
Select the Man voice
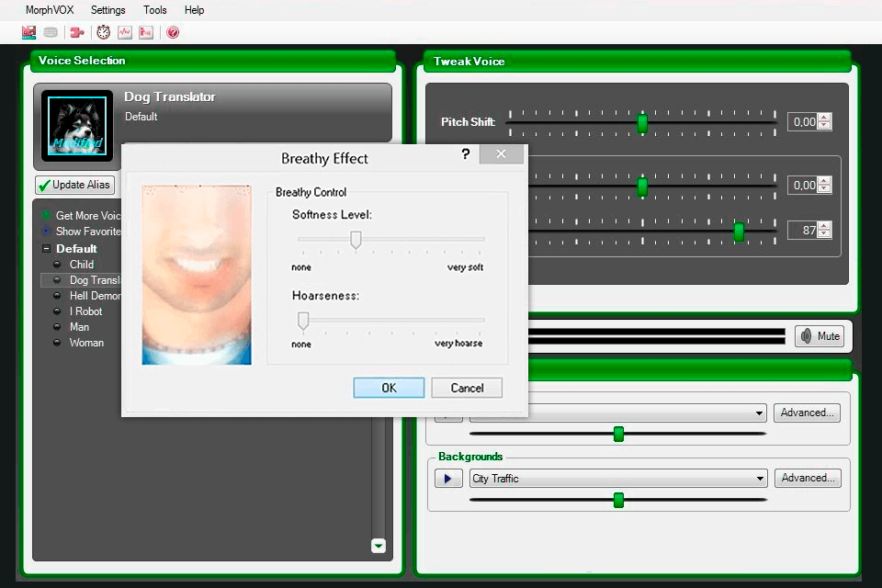pyautogui.click(x=79, y=327)
